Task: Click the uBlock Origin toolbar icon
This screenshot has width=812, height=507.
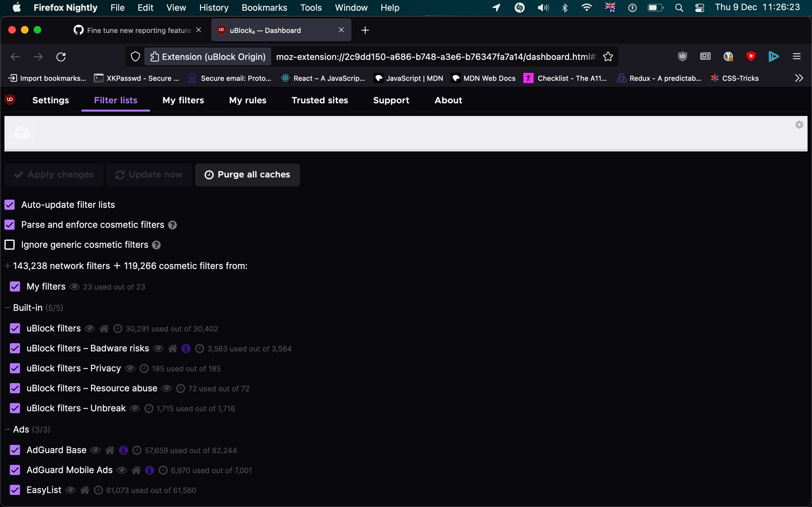Action: (x=682, y=56)
